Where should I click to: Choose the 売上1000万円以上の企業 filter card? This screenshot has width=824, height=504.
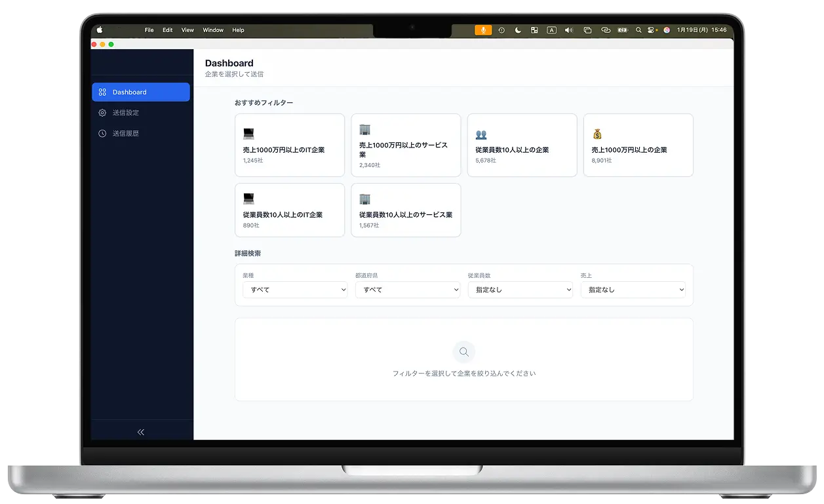638,145
